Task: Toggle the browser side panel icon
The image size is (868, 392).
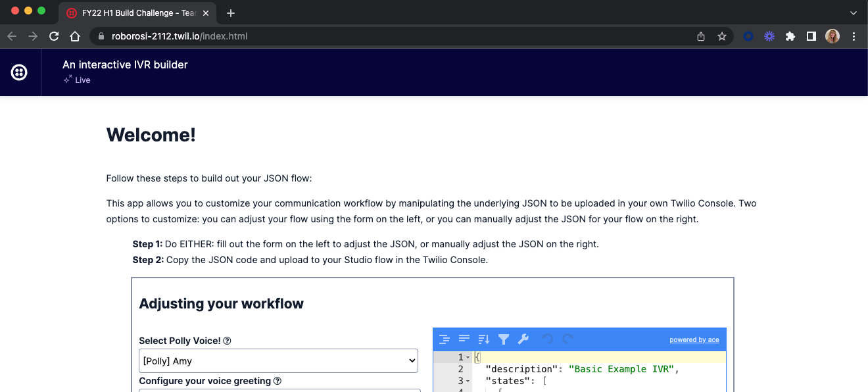Action: tap(811, 36)
